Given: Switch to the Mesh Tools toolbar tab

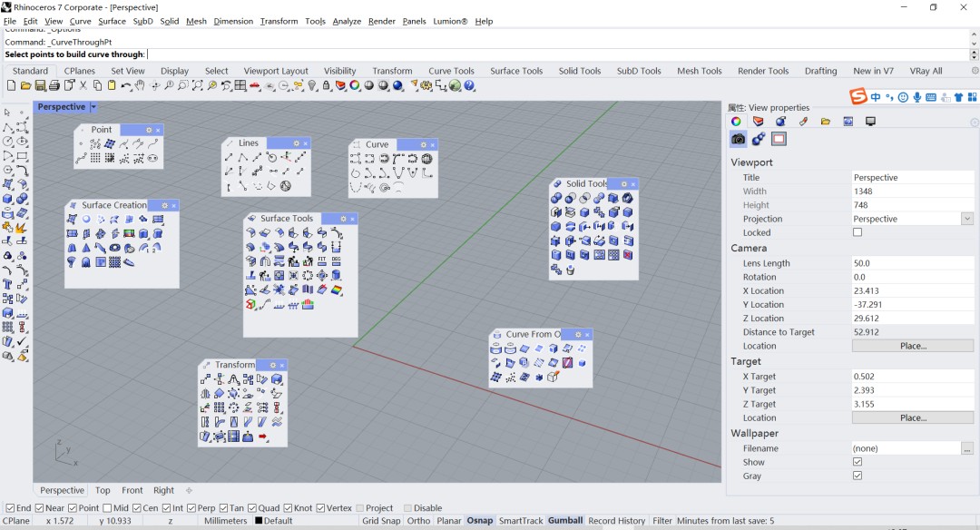Looking at the screenshot, I should (700, 71).
